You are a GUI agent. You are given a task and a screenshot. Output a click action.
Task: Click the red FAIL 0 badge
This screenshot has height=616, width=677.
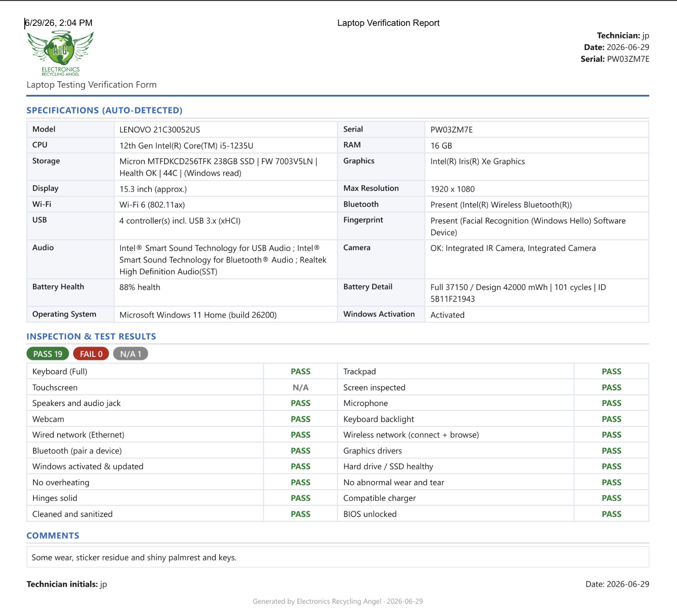[x=91, y=354]
